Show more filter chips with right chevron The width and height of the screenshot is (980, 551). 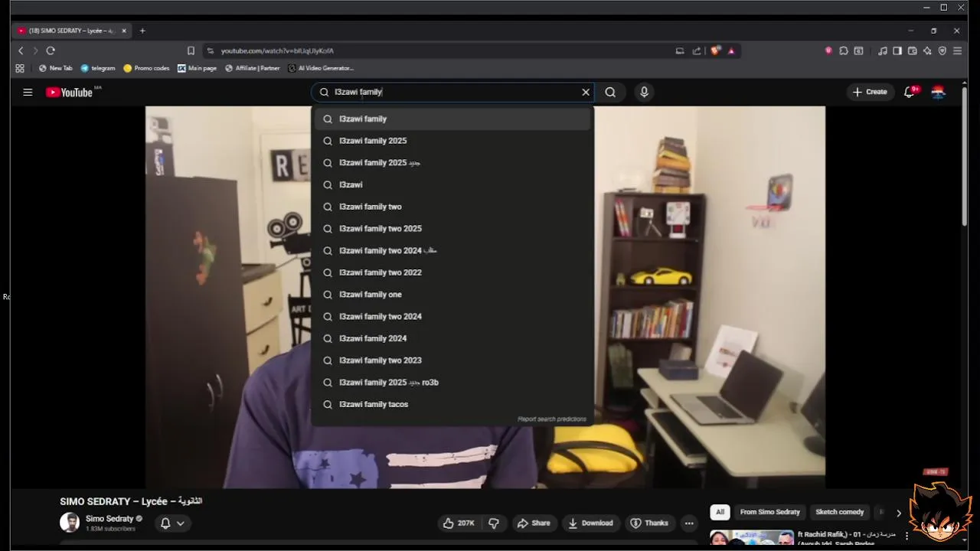click(899, 514)
